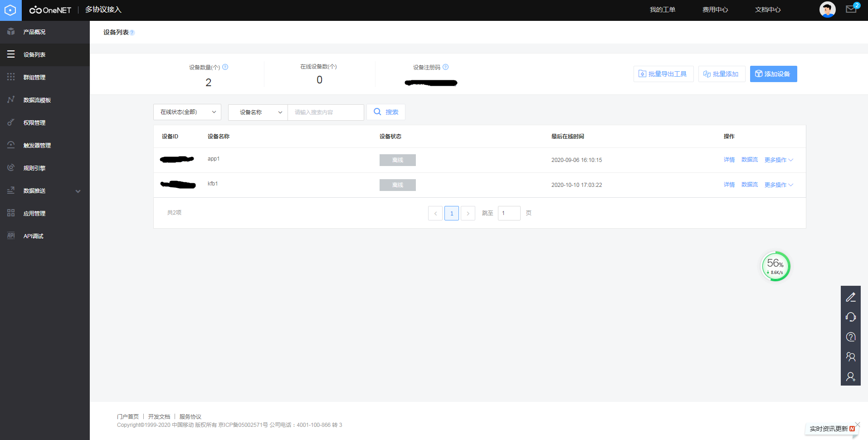Viewport: 868px width, 440px height.
Task: Select 设备列表 in the sidebar
Action: (x=45, y=54)
